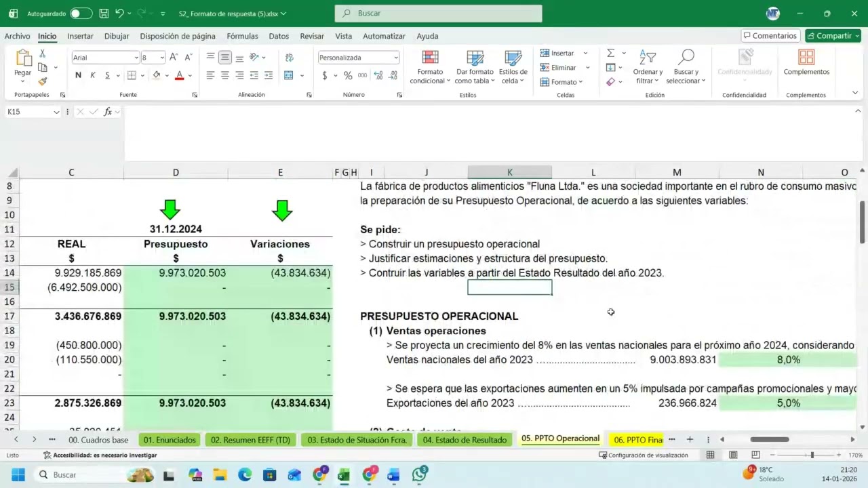The image size is (868, 488).
Task: Click Insertar cells button
Action: click(x=557, y=53)
